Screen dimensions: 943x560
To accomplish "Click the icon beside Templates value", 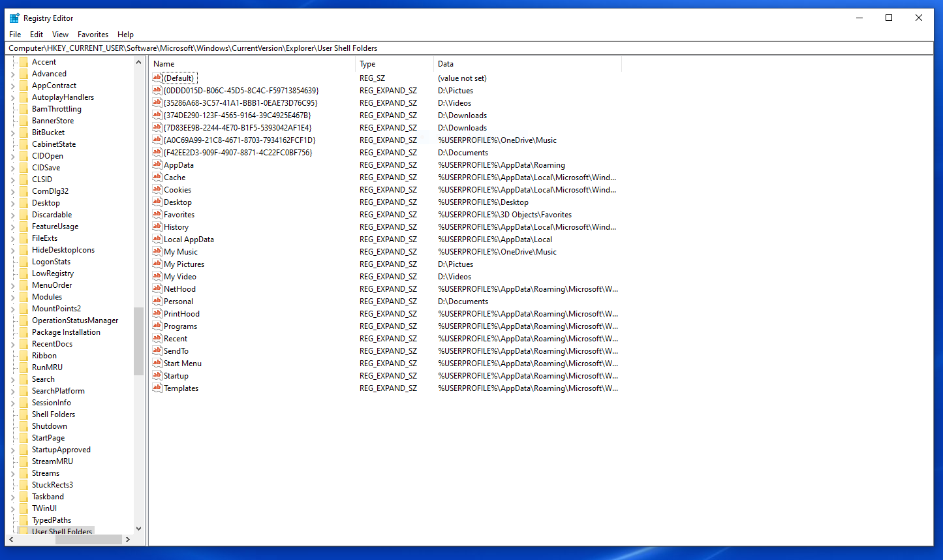I will coord(157,388).
